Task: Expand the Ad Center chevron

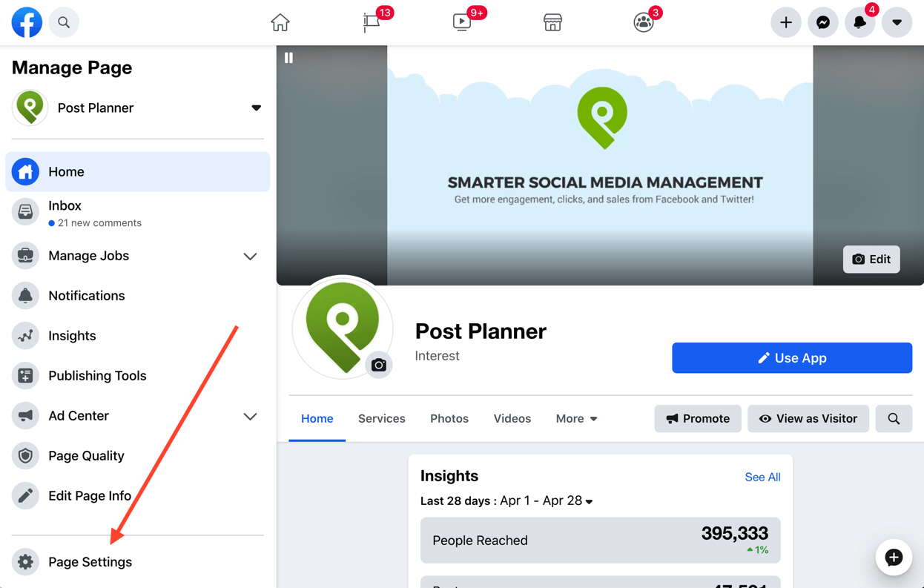Action: (x=250, y=417)
